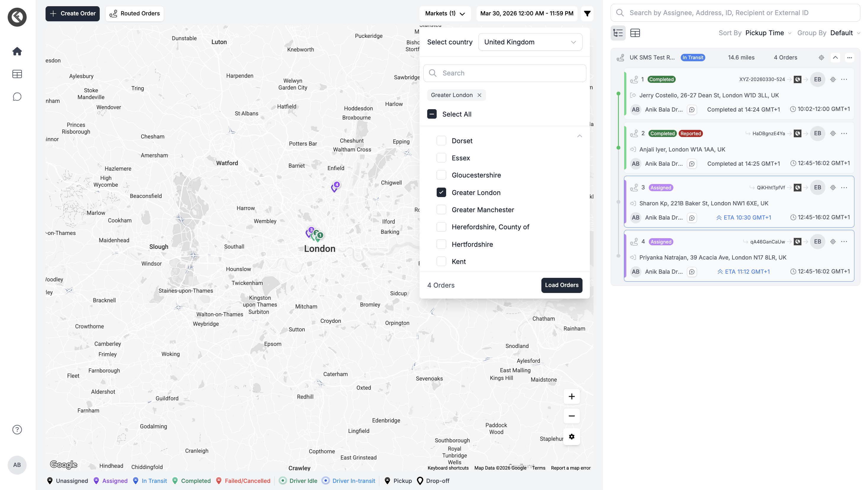Uncheck the Greater London checkbox
Image resolution: width=868 pixels, height=490 pixels.
(x=441, y=192)
